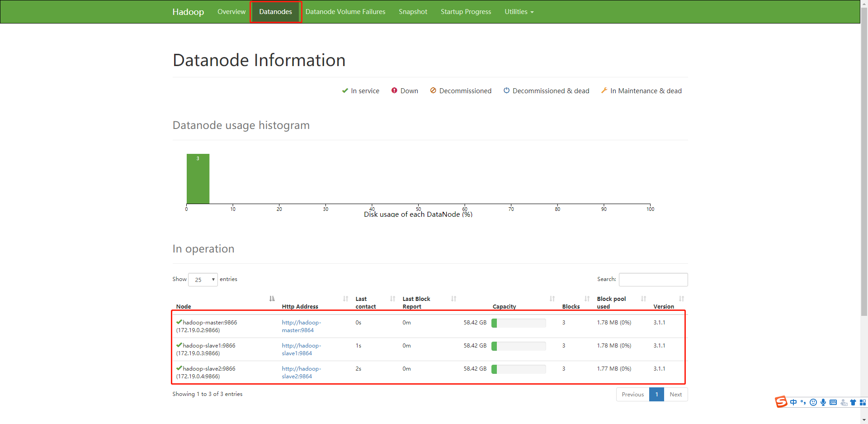Click the Sogou input method logo
868x424 pixels.
(781, 402)
